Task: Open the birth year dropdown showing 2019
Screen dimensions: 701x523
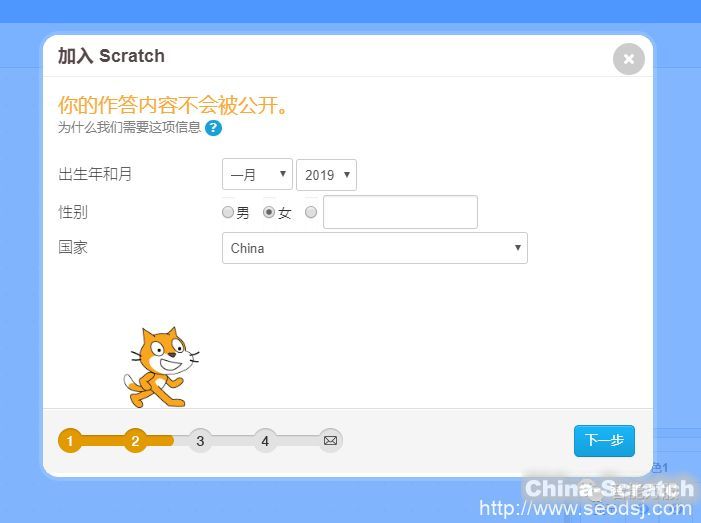Action: (x=326, y=175)
